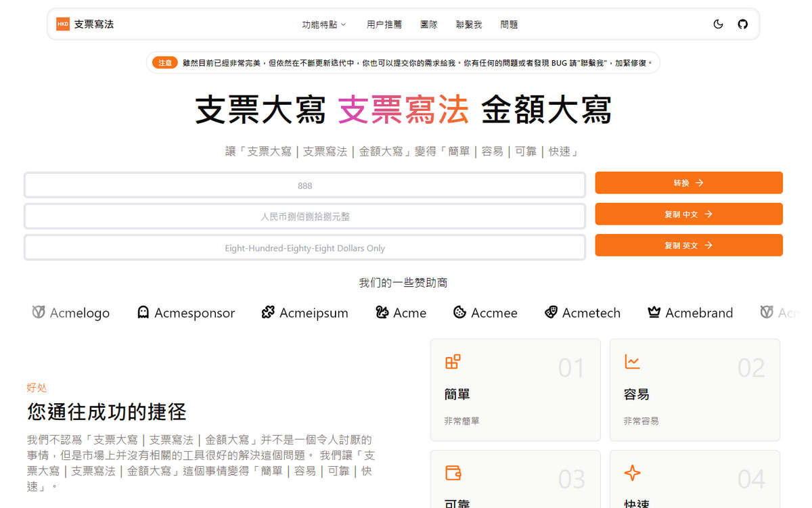Click the Acme sponsor icon
The height and width of the screenshot is (508, 812).
(382, 313)
